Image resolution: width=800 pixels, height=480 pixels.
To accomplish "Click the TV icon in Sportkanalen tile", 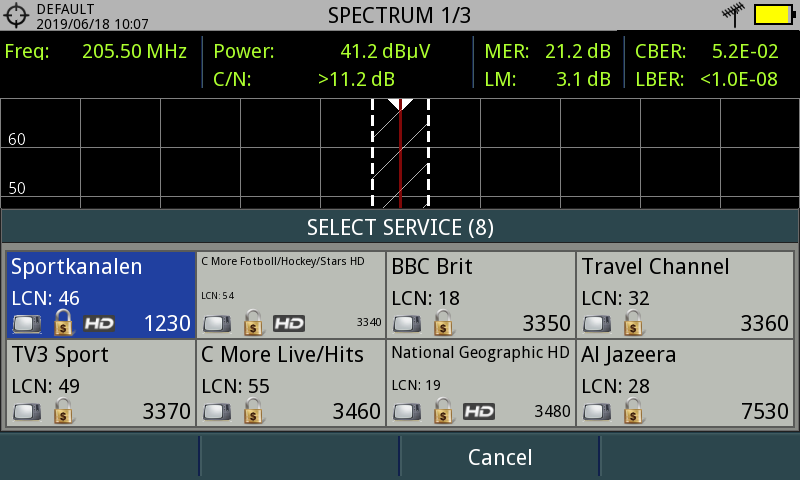I will point(27,324).
